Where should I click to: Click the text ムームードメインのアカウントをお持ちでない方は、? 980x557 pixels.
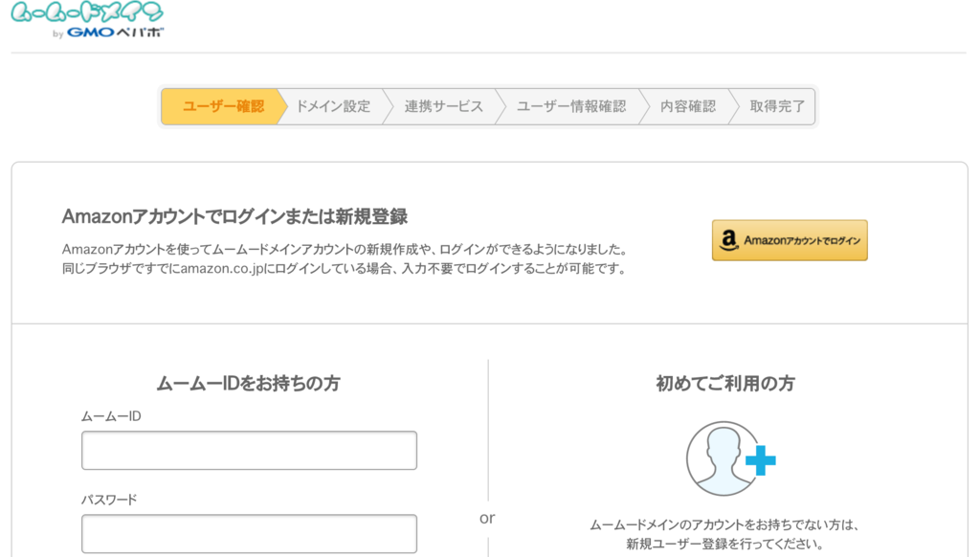click(x=724, y=524)
